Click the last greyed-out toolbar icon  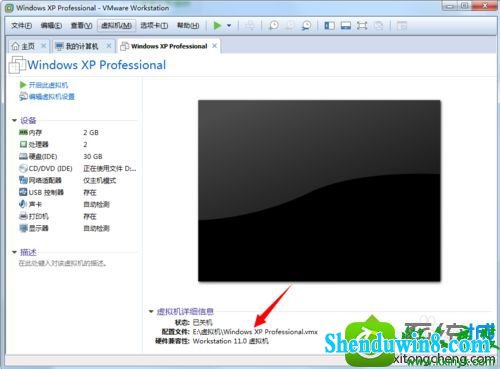(x=402, y=26)
